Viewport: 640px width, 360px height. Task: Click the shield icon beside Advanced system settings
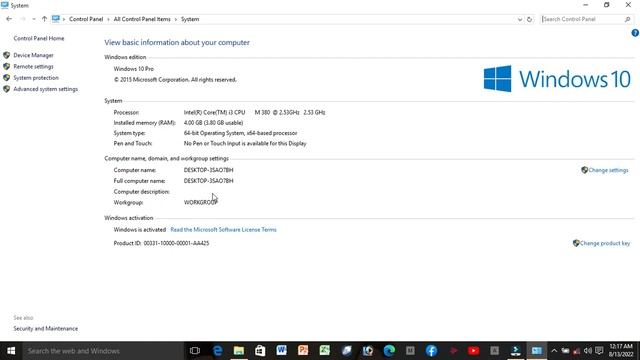point(7,89)
